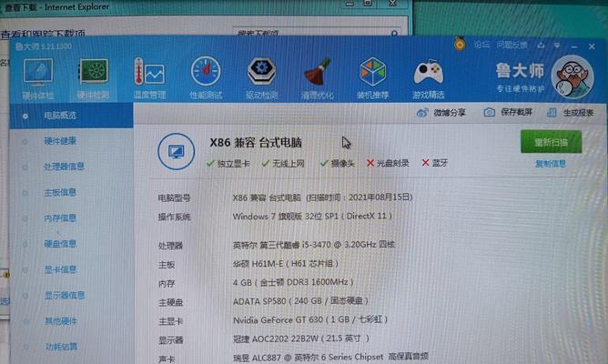Viewport: 608px width, 364px height.
Task: Click the Windows 7 旗舰版 32位 value
Action: click(312, 217)
